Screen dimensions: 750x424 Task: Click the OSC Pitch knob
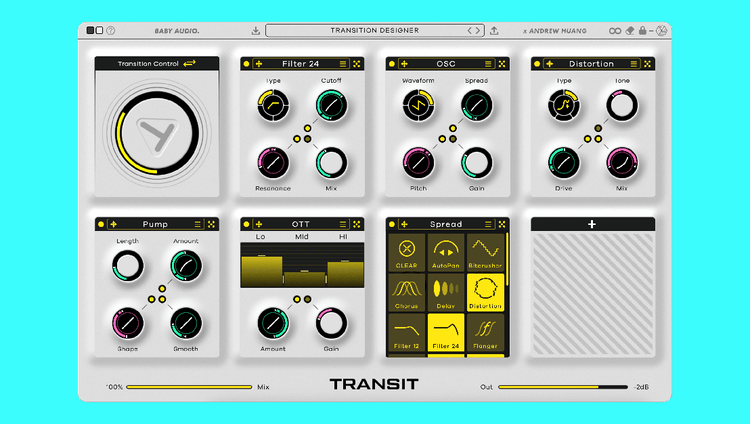point(419,163)
